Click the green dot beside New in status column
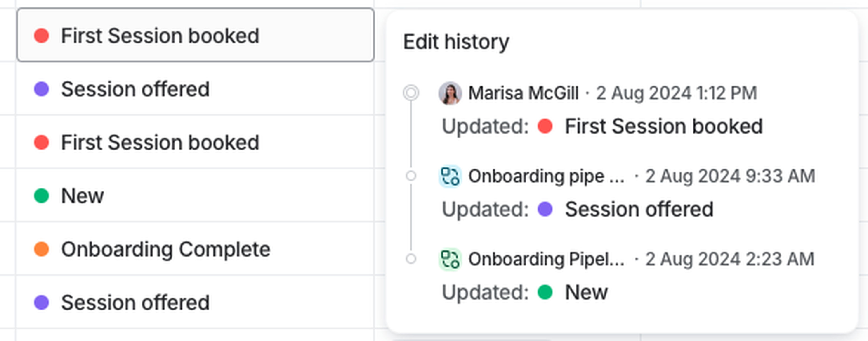 (41, 196)
